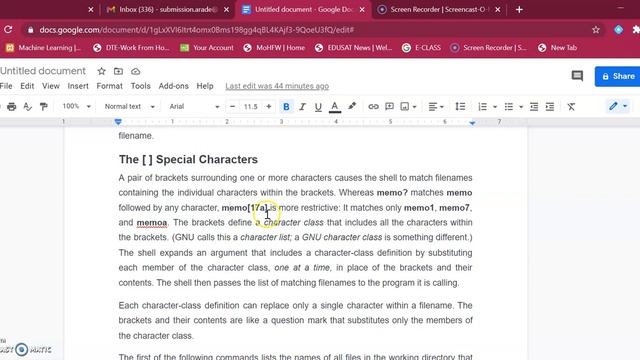Open the Insert image dropdown

pyautogui.click(x=408, y=107)
